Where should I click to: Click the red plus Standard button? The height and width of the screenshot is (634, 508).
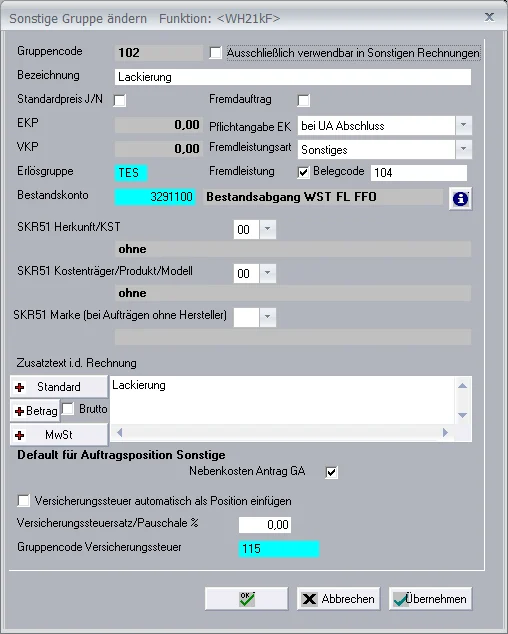coord(59,387)
